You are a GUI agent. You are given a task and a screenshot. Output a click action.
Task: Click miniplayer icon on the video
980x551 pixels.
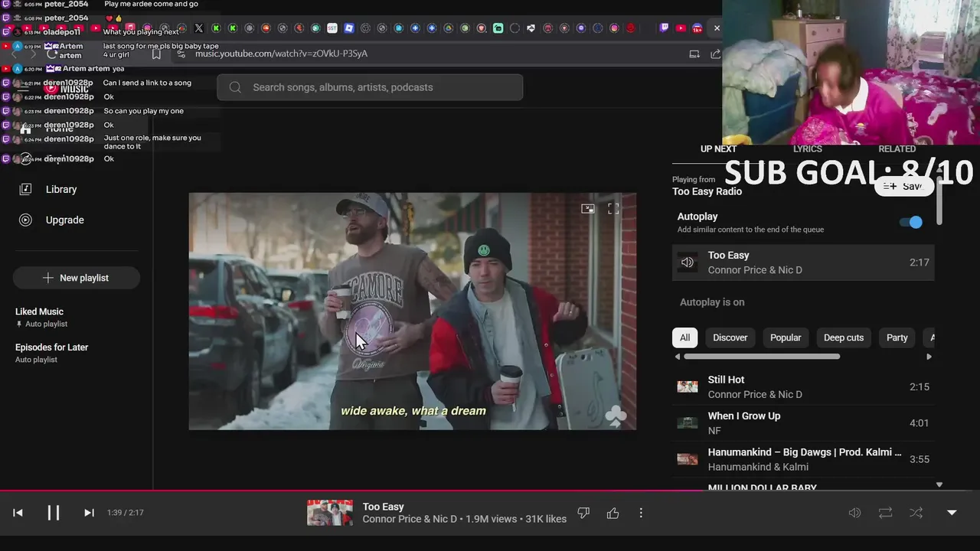[x=587, y=208]
